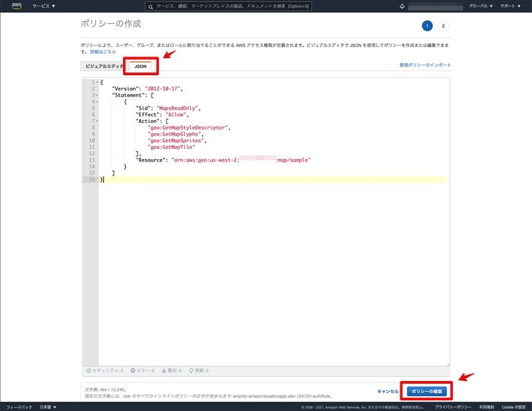The height and width of the screenshot is (411, 532).
Task: Collapse the Statement fold at line 3
Action: [x=97, y=95]
